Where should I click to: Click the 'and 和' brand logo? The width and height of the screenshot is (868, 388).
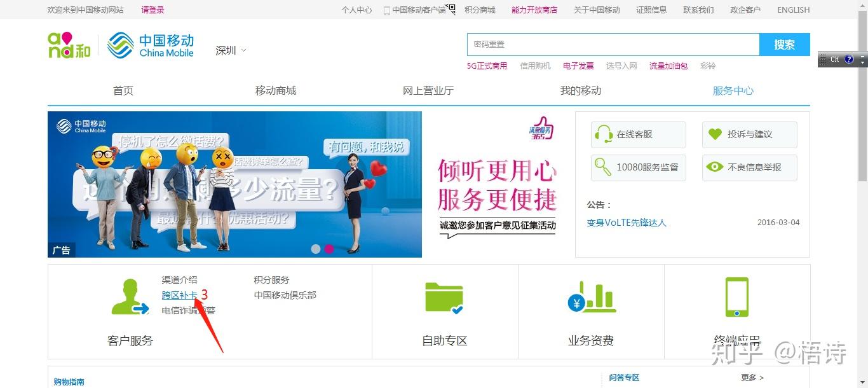(x=69, y=45)
